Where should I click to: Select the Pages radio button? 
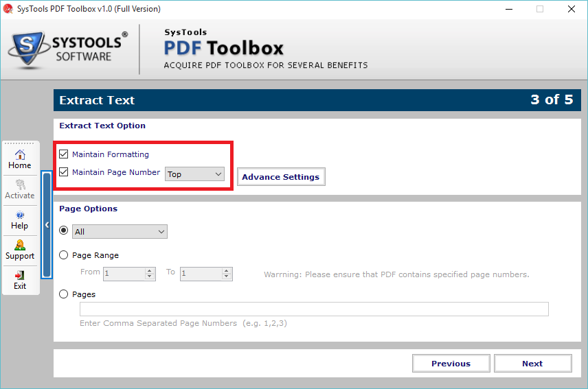click(x=64, y=294)
